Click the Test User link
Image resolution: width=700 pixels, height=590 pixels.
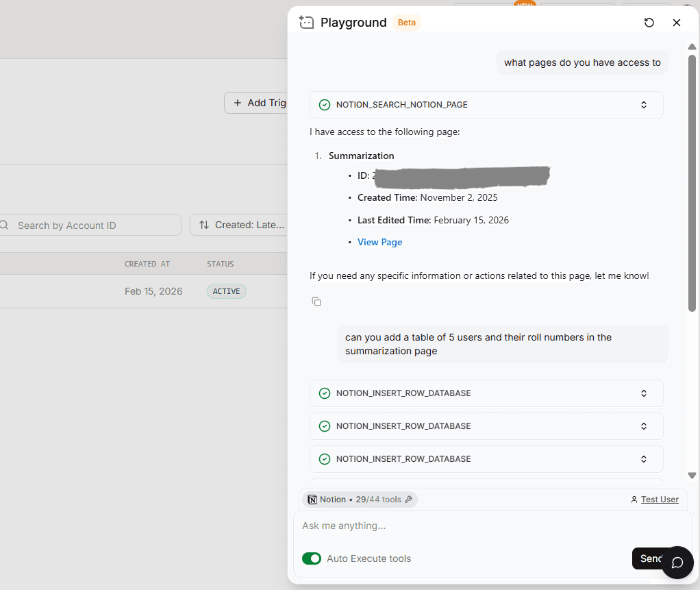[660, 500]
